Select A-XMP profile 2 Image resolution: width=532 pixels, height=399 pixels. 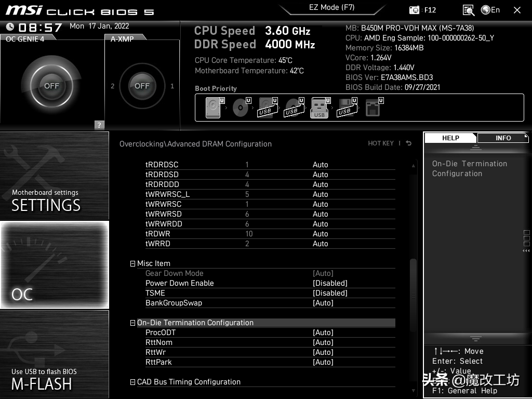click(113, 86)
